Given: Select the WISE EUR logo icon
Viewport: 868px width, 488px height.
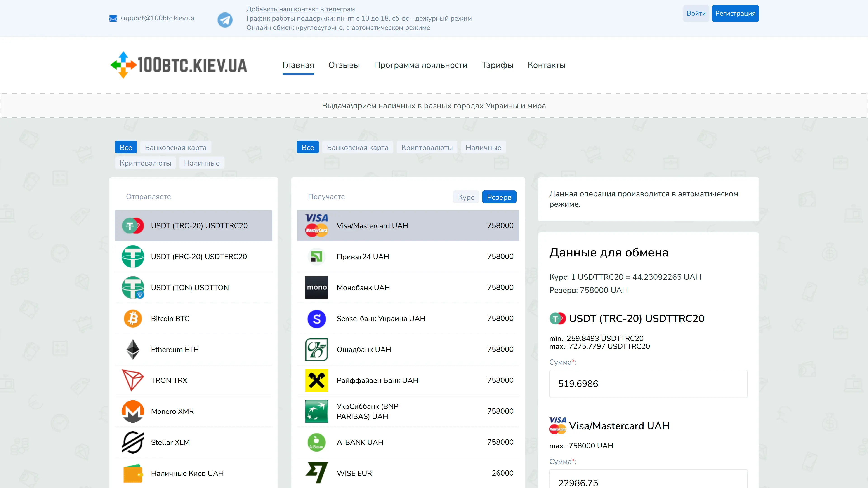Looking at the screenshot, I should [316, 473].
